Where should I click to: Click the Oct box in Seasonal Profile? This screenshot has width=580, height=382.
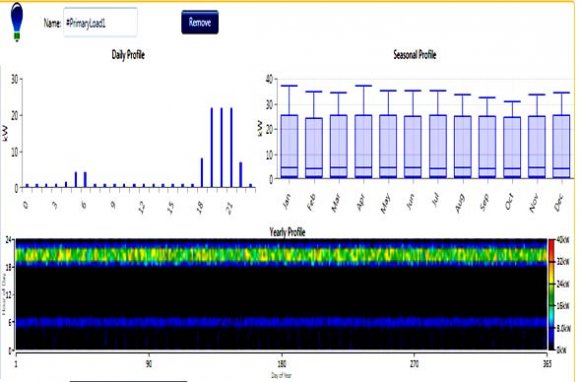[x=512, y=148]
